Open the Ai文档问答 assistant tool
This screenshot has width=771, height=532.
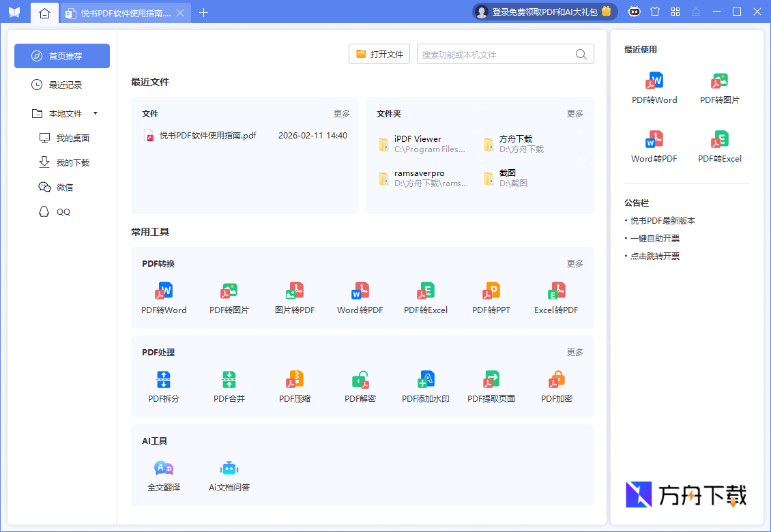pyautogui.click(x=229, y=475)
